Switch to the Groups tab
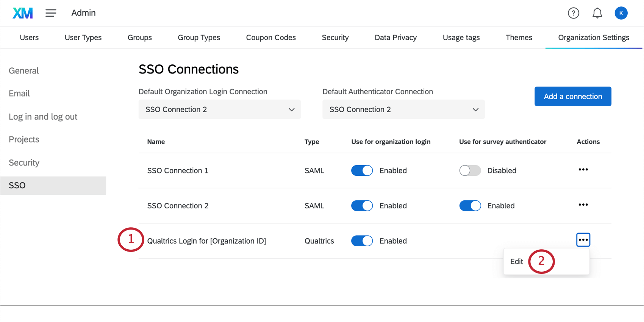The image size is (644, 322). [x=140, y=38]
